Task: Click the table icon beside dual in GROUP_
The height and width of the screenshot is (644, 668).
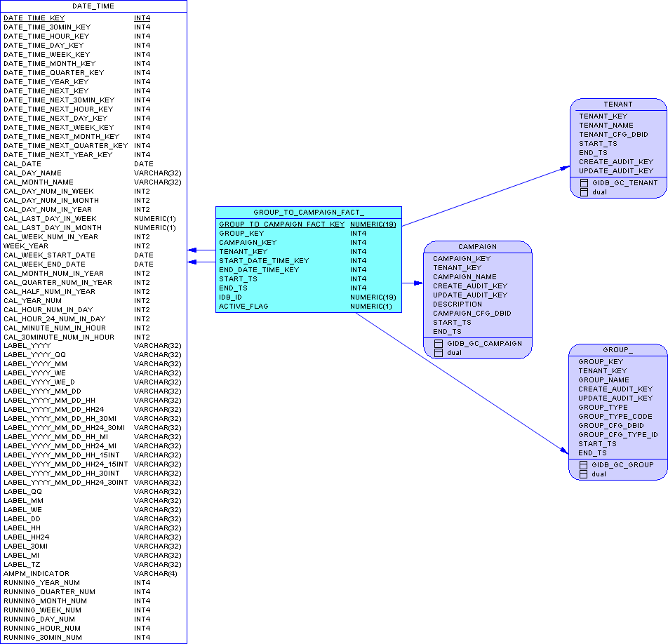Action: (584, 474)
